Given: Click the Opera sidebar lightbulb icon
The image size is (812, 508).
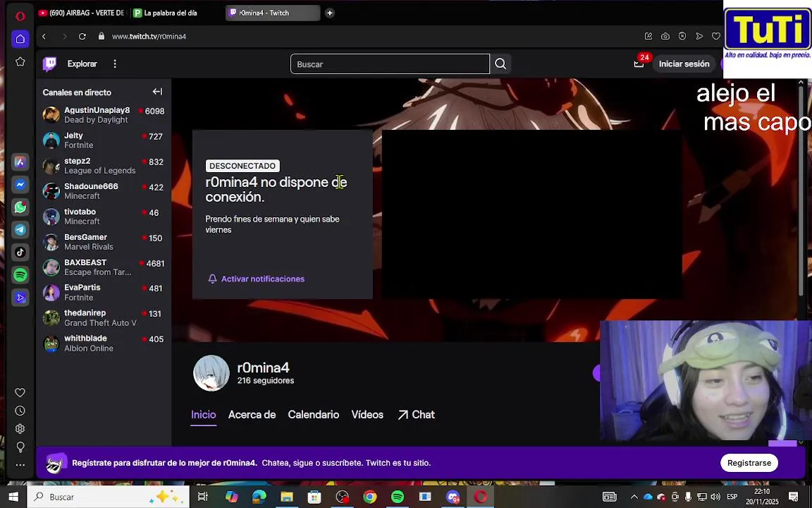Looking at the screenshot, I should 20,447.
